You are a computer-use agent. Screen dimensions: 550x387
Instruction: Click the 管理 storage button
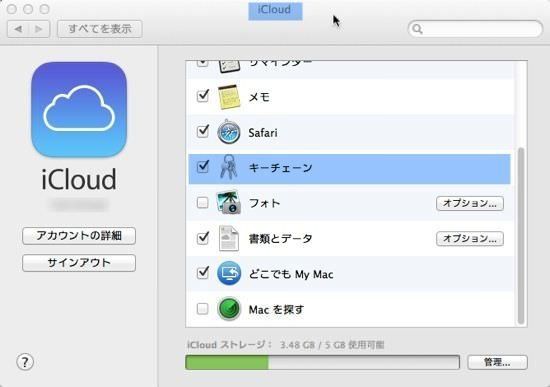tap(497, 362)
